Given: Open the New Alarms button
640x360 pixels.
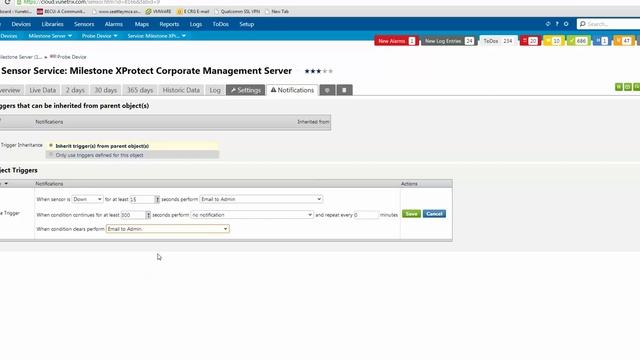Looking at the screenshot, I should pyautogui.click(x=396, y=41).
